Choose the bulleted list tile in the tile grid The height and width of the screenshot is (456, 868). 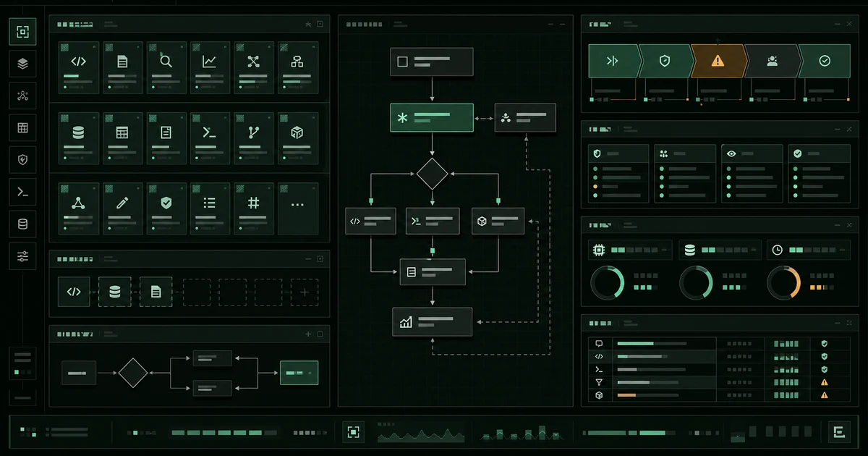[210, 208]
